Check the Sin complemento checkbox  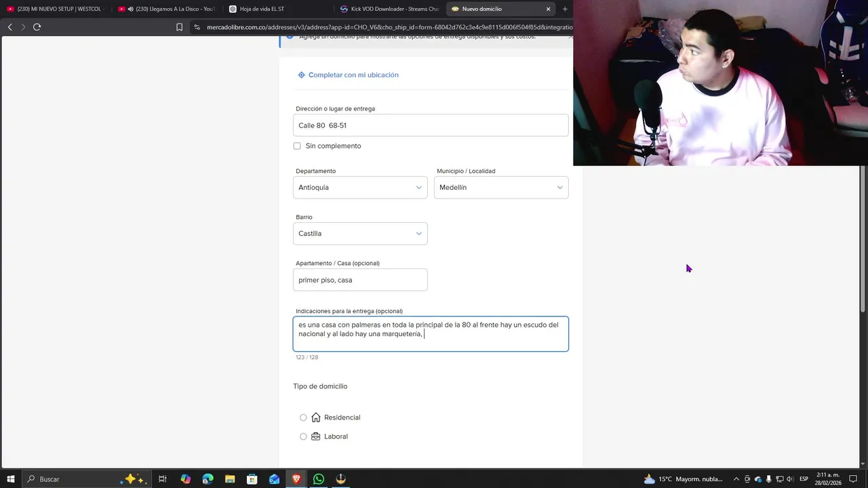pyautogui.click(x=297, y=146)
